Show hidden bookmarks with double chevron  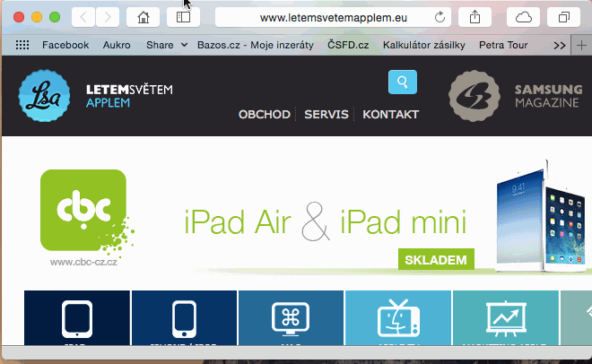560,46
